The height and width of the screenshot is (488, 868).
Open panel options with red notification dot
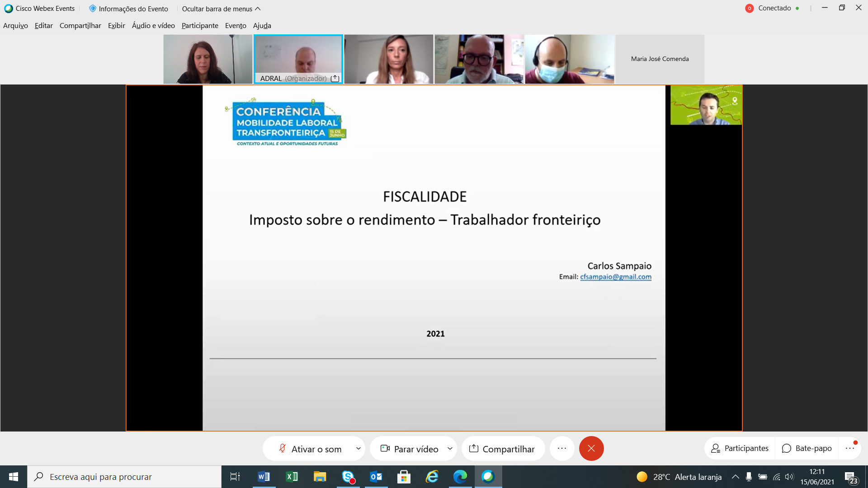coord(850,448)
